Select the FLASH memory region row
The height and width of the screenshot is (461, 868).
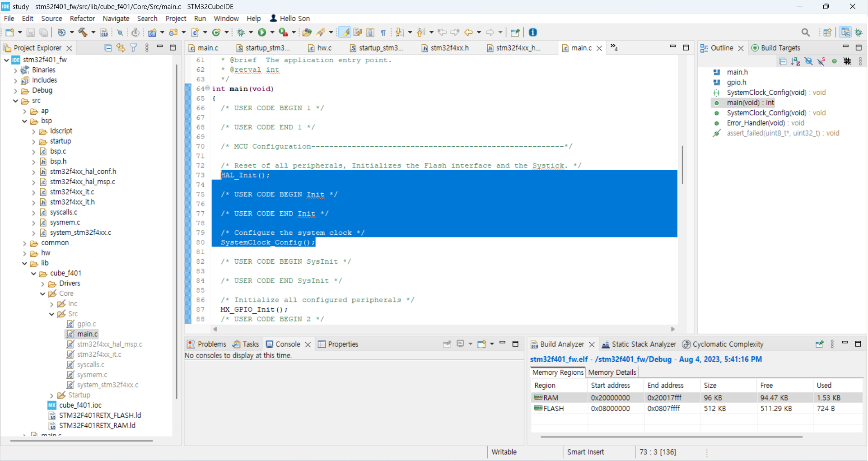pos(696,409)
